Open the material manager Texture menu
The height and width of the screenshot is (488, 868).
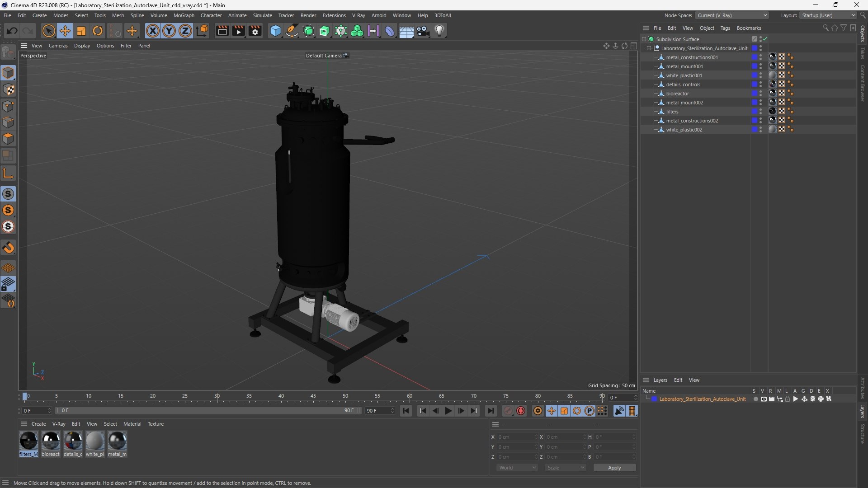point(156,424)
